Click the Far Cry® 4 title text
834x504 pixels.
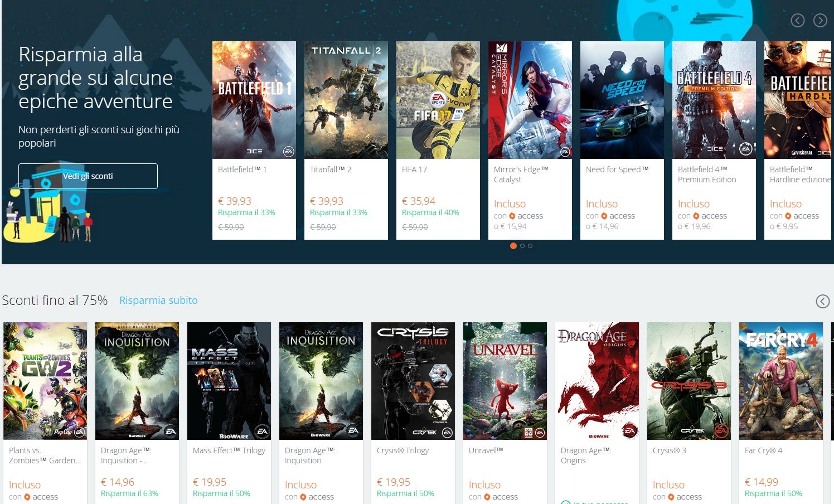tap(764, 450)
